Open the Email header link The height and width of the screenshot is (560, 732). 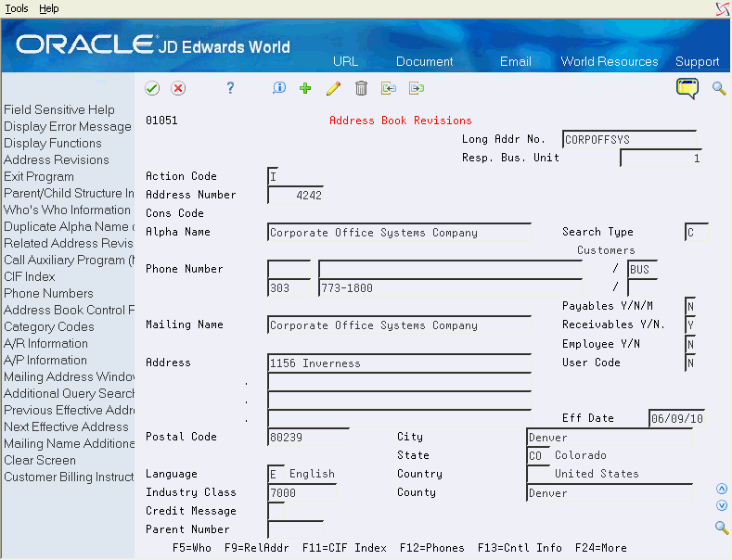tap(516, 61)
